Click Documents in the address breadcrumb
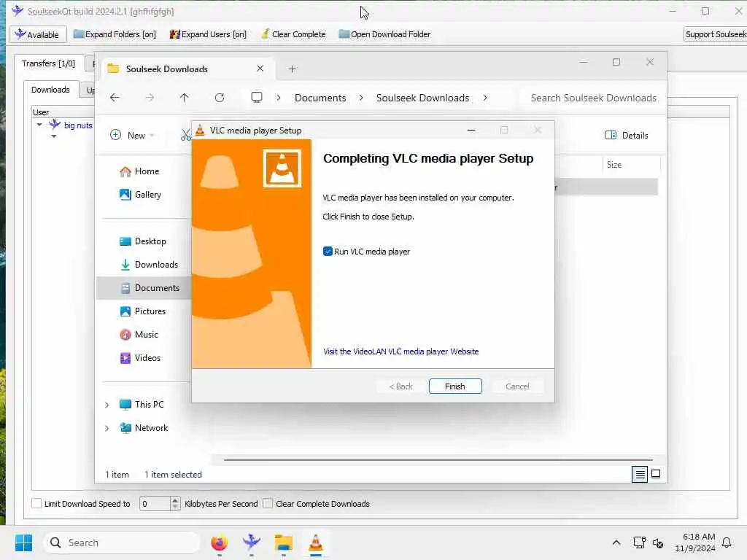 [x=320, y=98]
